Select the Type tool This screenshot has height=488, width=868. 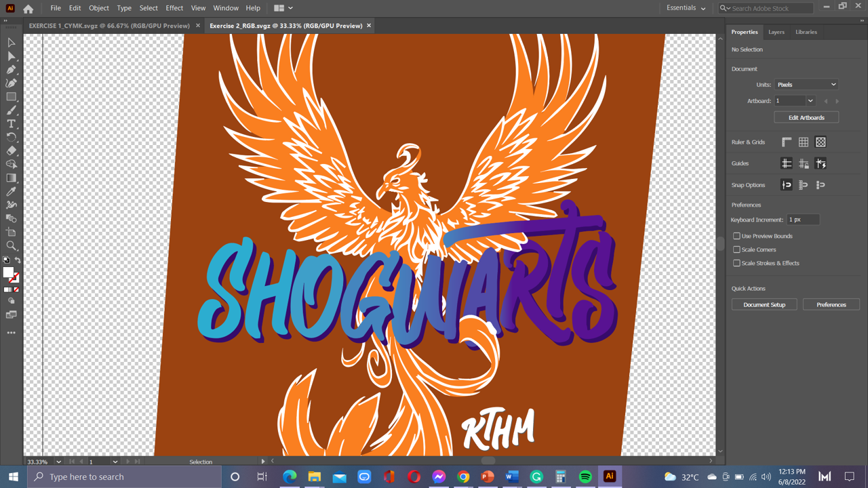[12, 124]
